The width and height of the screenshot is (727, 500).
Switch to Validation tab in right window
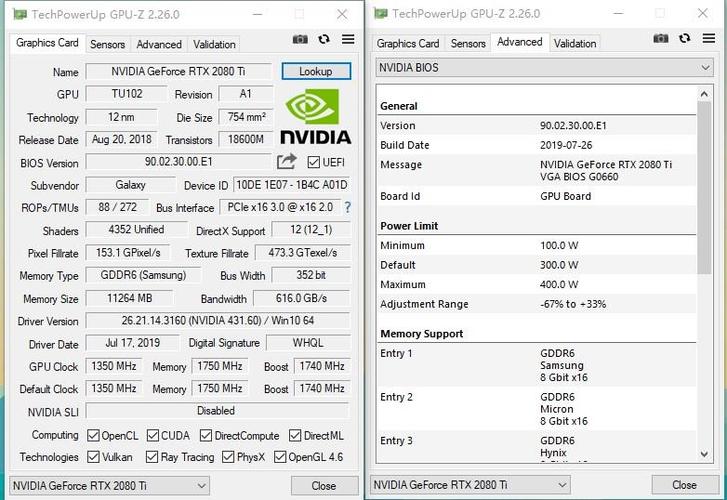point(575,44)
